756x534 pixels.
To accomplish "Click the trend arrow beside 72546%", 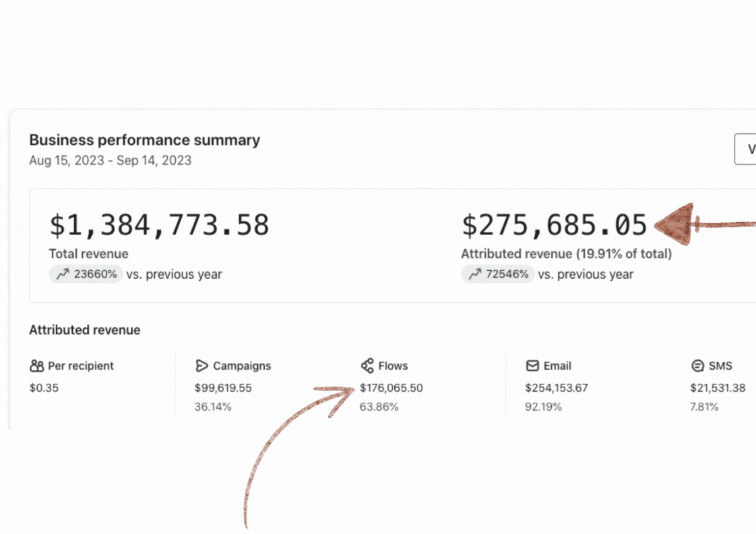I will tap(475, 274).
